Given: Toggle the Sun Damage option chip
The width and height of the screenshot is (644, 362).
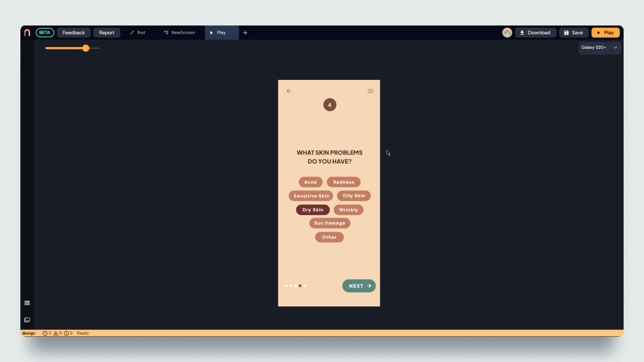Looking at the screenshot, I should tap(330, 223).
